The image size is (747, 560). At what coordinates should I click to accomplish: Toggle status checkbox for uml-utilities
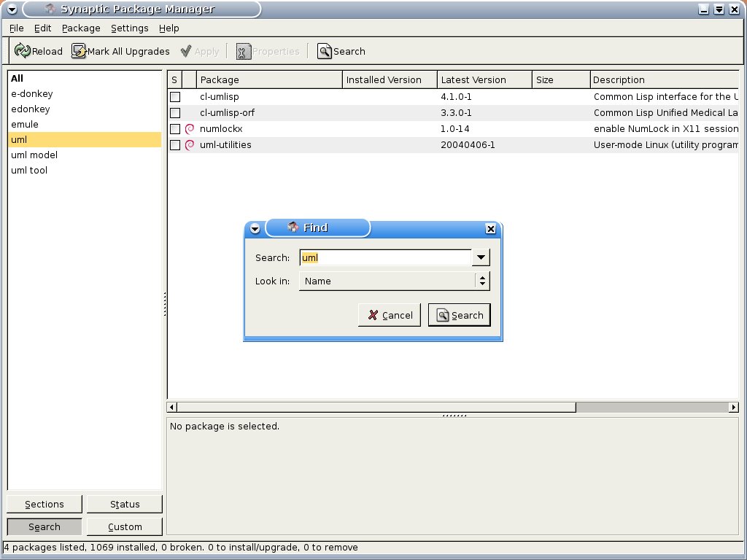175,145
